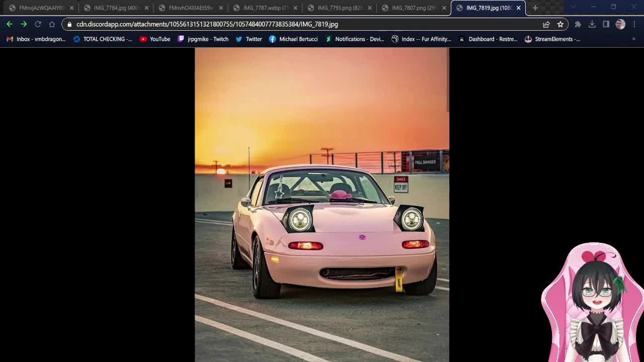Open the browser downloads icon
The height and width of the screenshot is (362, 644).
[x=592, y=24]
